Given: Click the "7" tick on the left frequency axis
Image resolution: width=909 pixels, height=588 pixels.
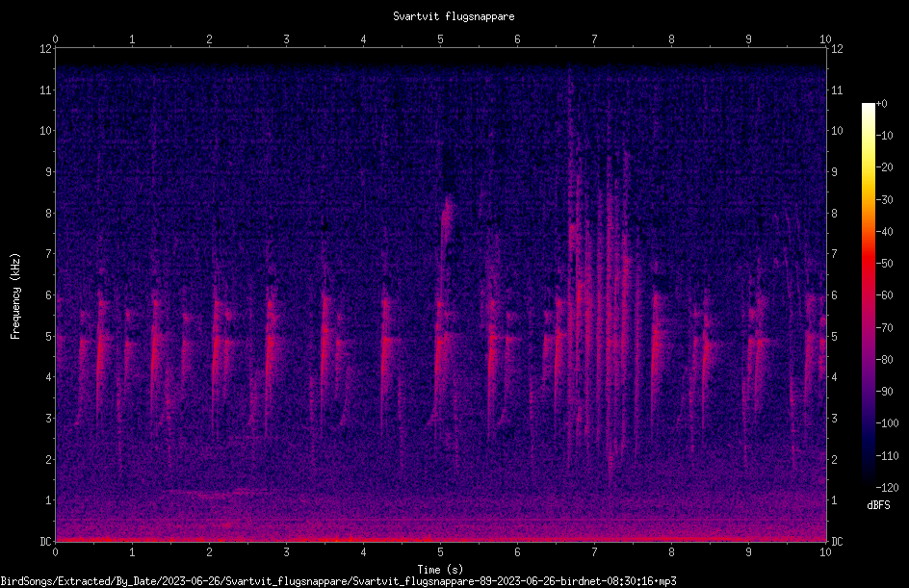Looking at the screenshot, I should tap(49, 254).
